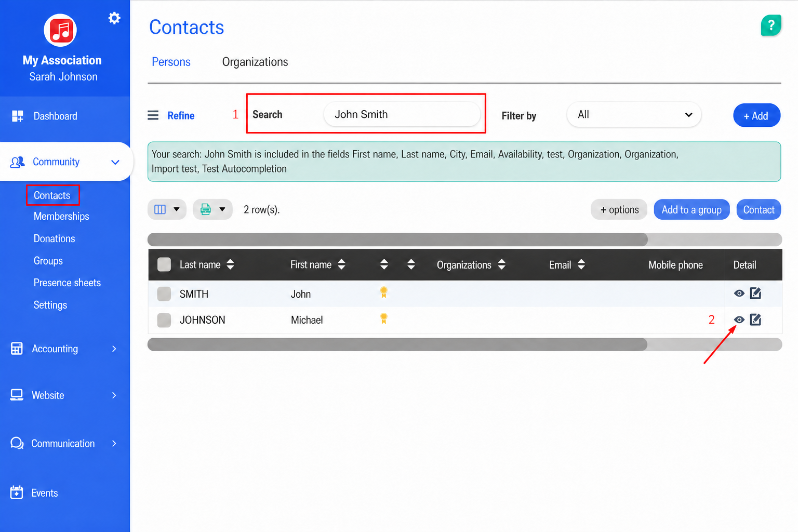Open settings gear icon in sidebar
The width and height of the screenshot is (798, 532).
[114, 18]
